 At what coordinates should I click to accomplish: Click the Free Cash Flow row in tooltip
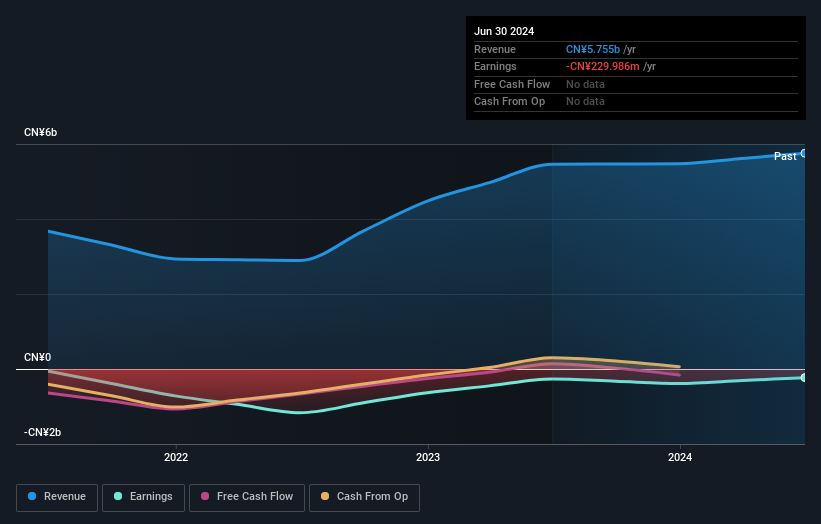click(636, 84)
